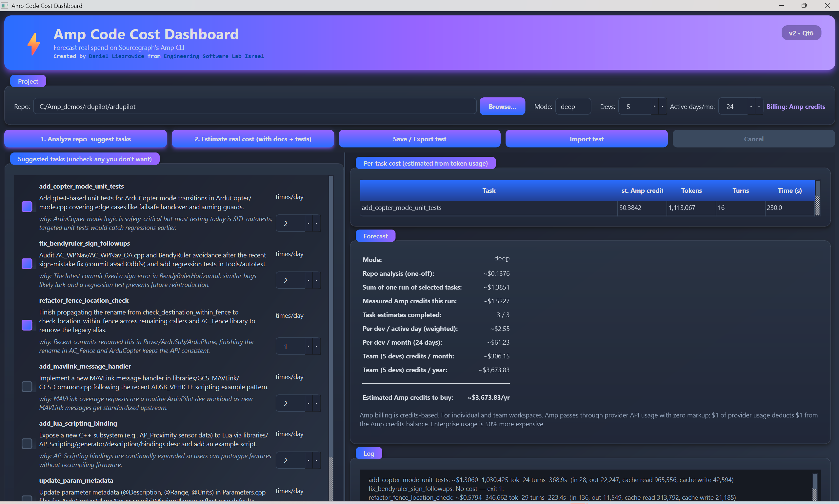
Task: Select the $0.3842 credit cell
Action: (642, 208)
